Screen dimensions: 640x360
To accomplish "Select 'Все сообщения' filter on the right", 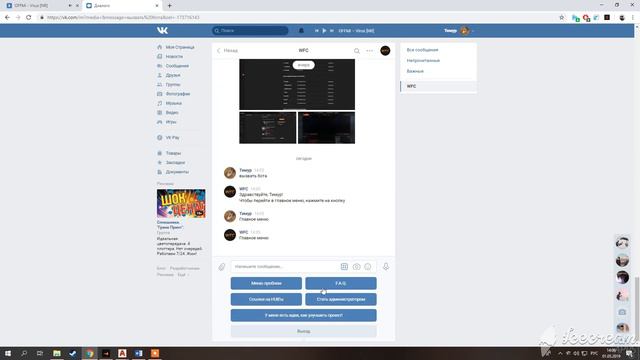I will click(422, 50).
